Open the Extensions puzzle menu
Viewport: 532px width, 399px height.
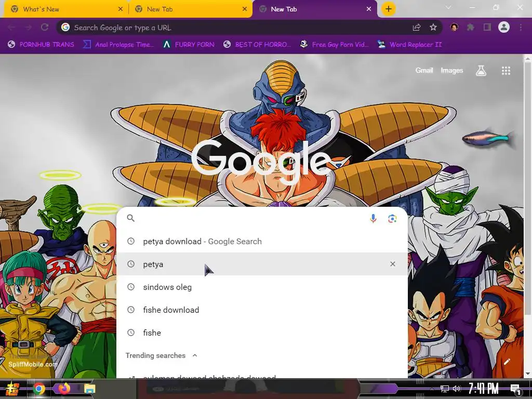point(471,27)
